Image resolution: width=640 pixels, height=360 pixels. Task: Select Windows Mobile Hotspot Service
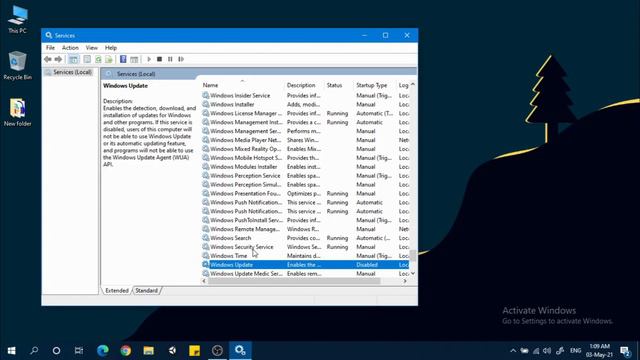(x=305, y=158)
